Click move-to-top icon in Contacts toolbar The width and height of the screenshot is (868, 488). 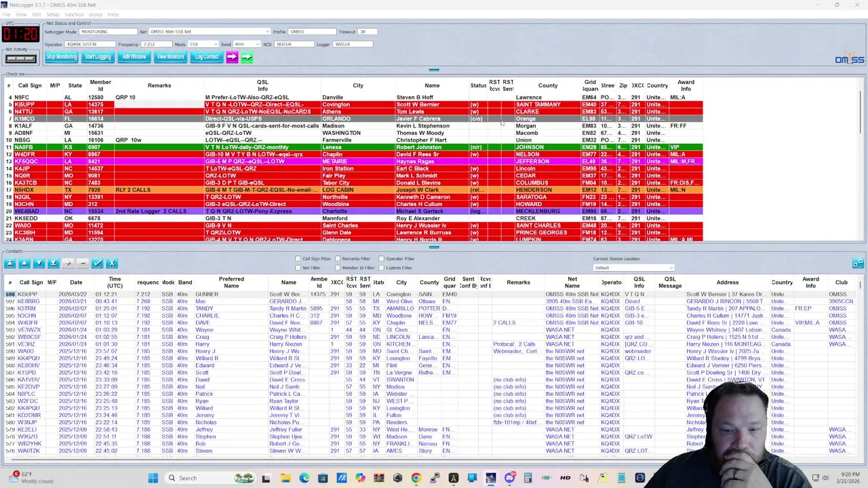(9, 263)
